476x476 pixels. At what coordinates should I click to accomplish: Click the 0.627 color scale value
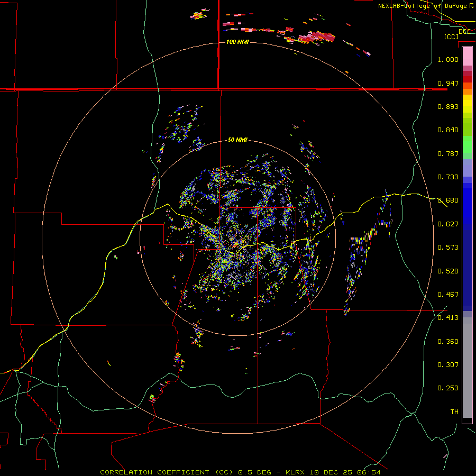(x=448, y=224)
